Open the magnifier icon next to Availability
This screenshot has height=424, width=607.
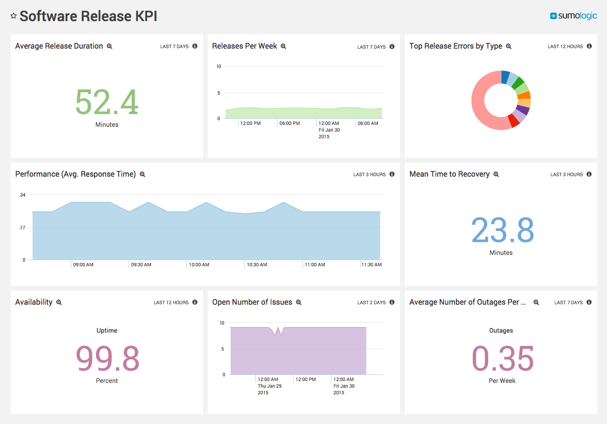click(59, 303)
